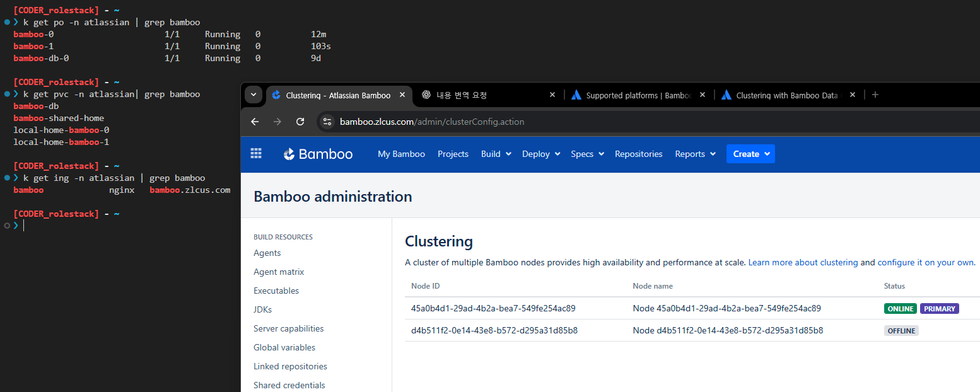Expand the Deploy dropdown menu
Image resolution: width=980 pixels, height=392 pixels.
541,154
